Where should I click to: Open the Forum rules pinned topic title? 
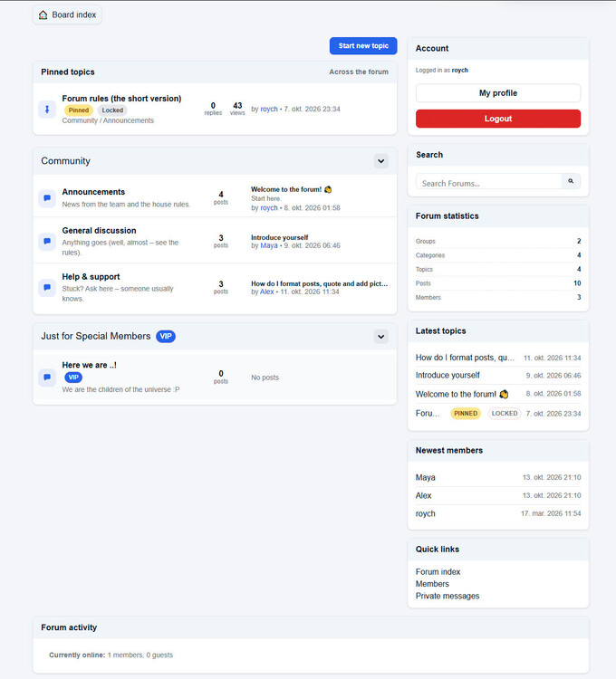pyautogui.click(x=121, y=99)
